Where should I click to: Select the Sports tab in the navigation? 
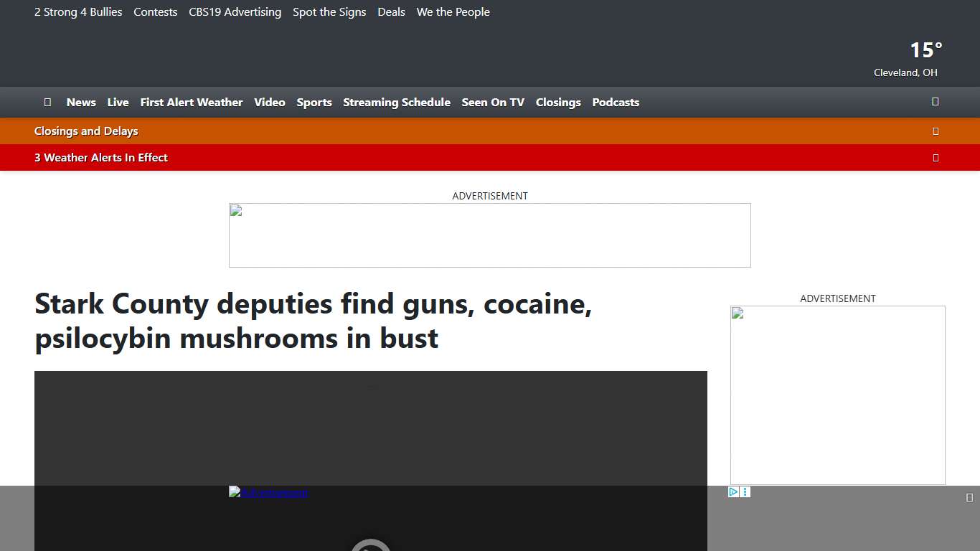click(x=314, y=102)
